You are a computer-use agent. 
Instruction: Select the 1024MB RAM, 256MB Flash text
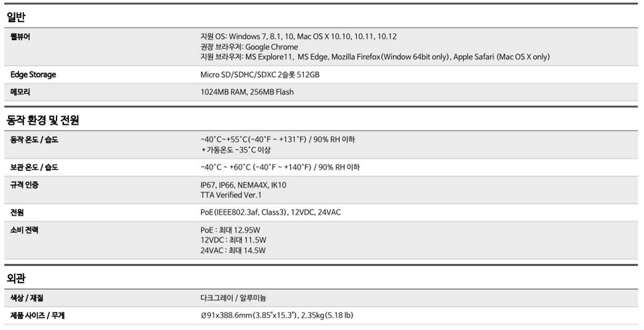click(247, 92)
